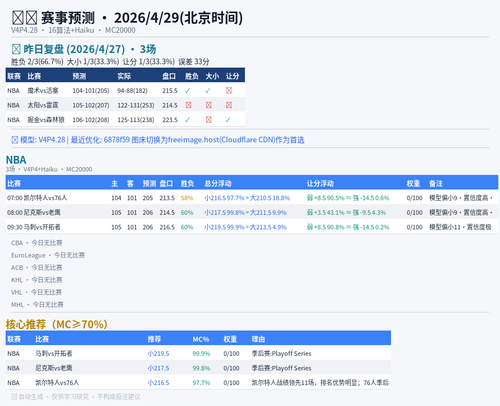Click 小217.5 99.8% > 大211.5 9.9% cell

pos(245,213)
